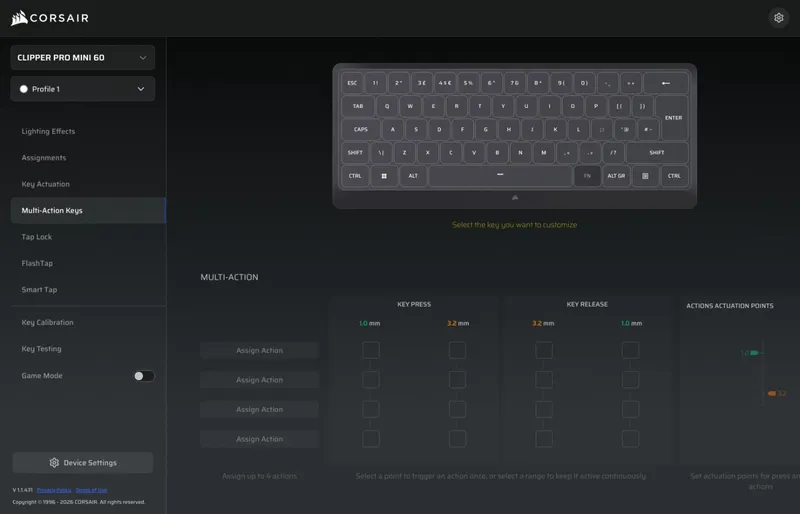Click the Key Release 1.0 mm value

(631, 323)
